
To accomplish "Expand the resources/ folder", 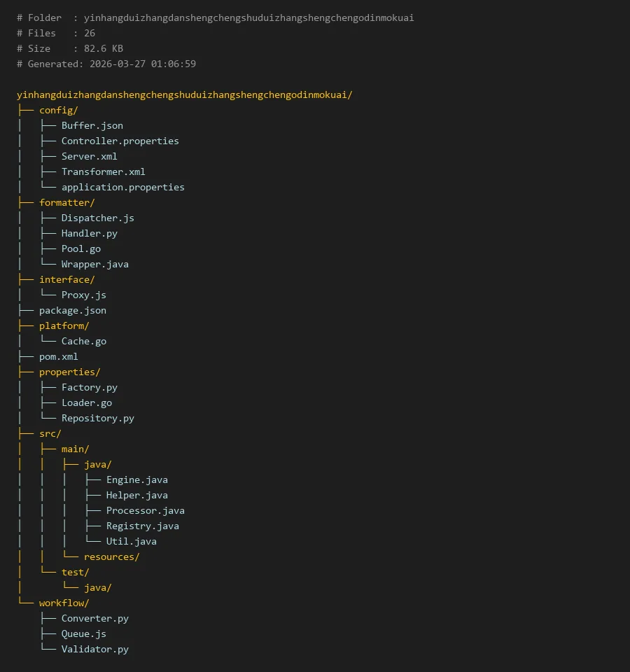I will (111, 556).
